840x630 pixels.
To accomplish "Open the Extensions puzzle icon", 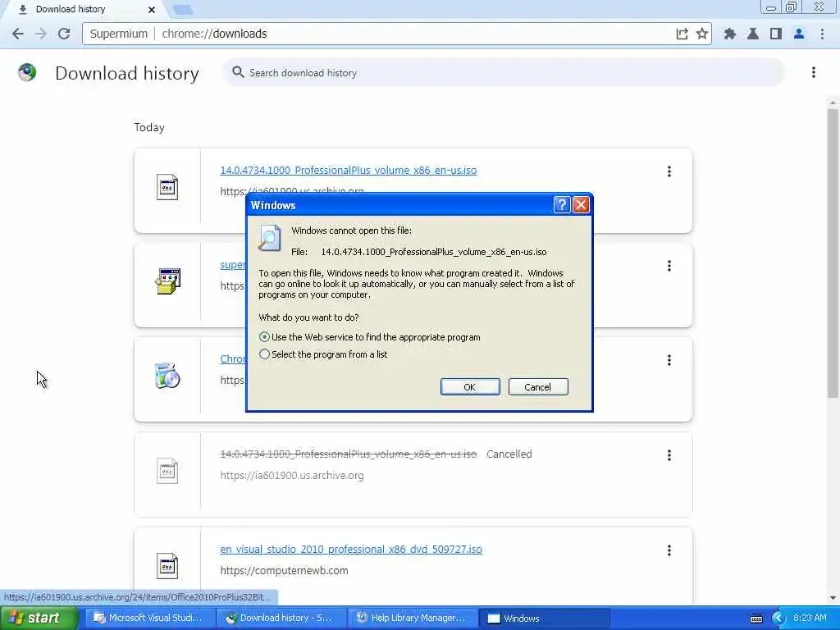I will (x=729, y=34).
